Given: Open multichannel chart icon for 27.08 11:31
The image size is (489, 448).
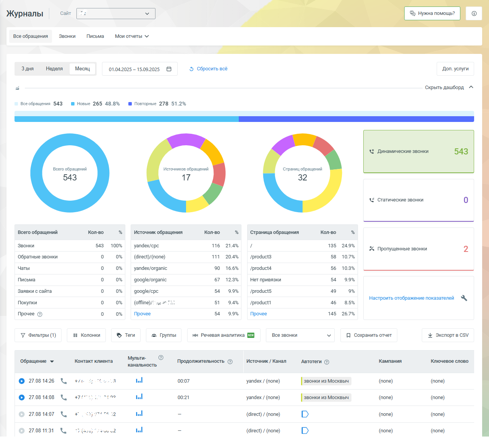Looking at the screenshot, I should click(139, 430).
